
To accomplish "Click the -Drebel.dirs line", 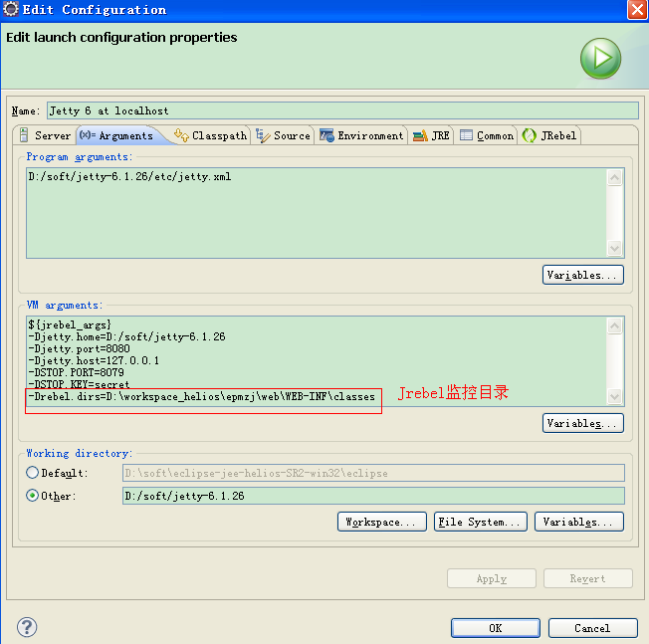I will click(202, 396).
